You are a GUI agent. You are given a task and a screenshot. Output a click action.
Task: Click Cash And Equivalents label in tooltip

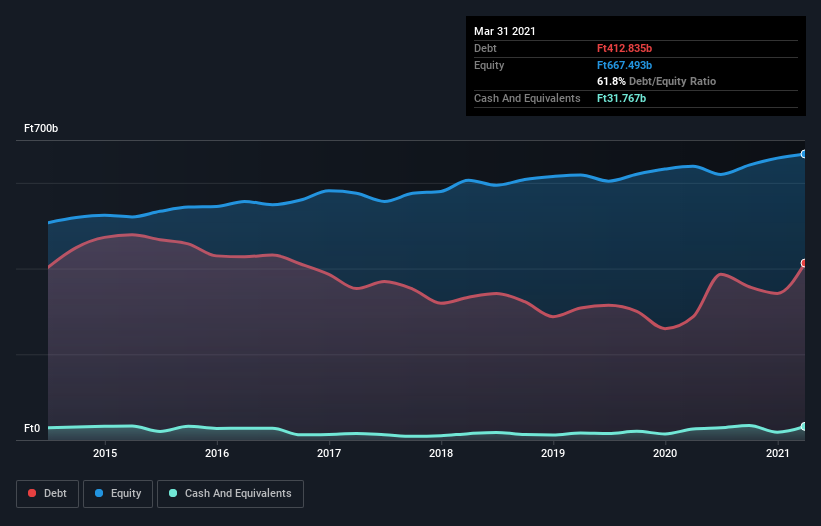click(x=527, y=98)
